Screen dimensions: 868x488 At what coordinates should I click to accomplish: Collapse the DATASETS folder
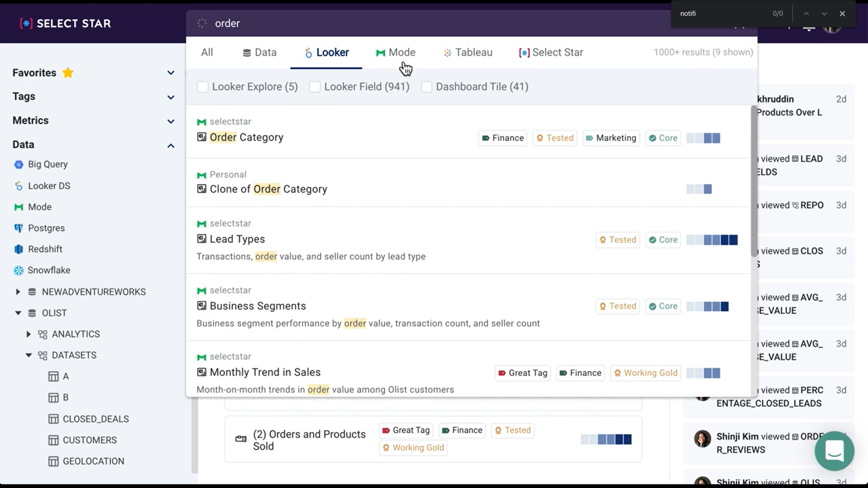28,355
